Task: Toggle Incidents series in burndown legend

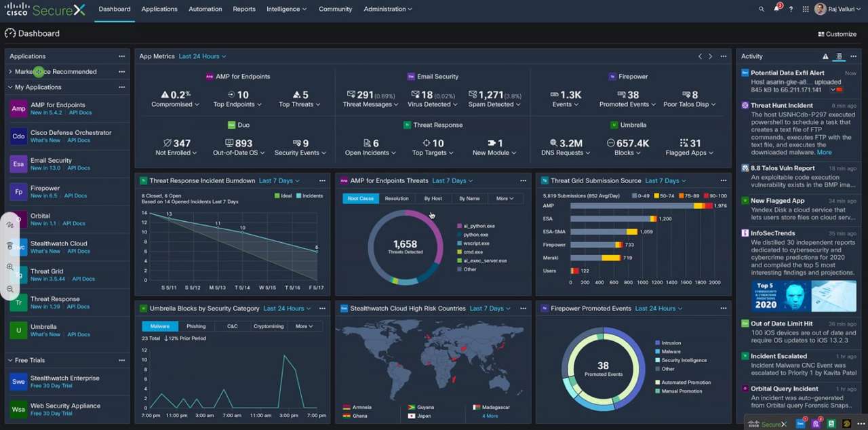Action: tap(309, 196)
